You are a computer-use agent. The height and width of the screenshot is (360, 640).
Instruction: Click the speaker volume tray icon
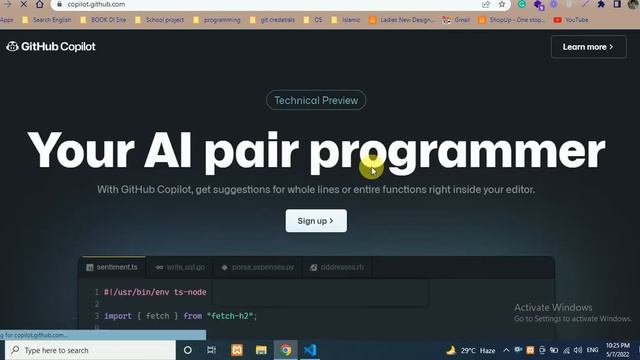click(x=578, y=350)
